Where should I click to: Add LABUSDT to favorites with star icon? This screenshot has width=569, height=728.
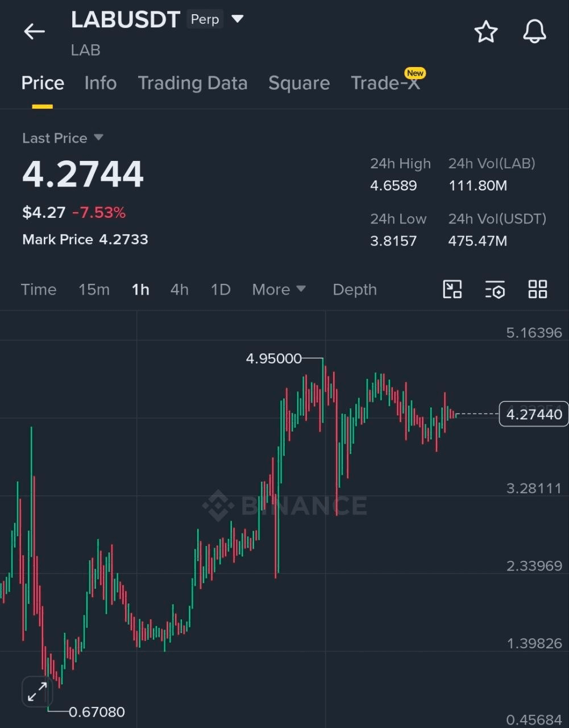coord(486,31)
